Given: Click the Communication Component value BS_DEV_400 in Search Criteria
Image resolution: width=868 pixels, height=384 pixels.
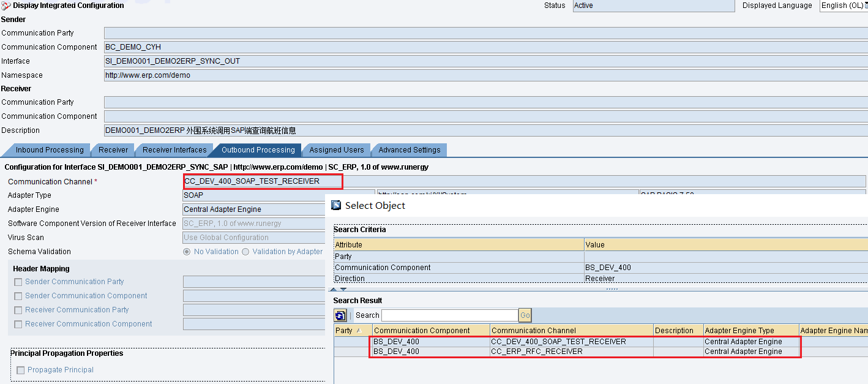Looking at the screenshot, I should click(x=726, y=268).
